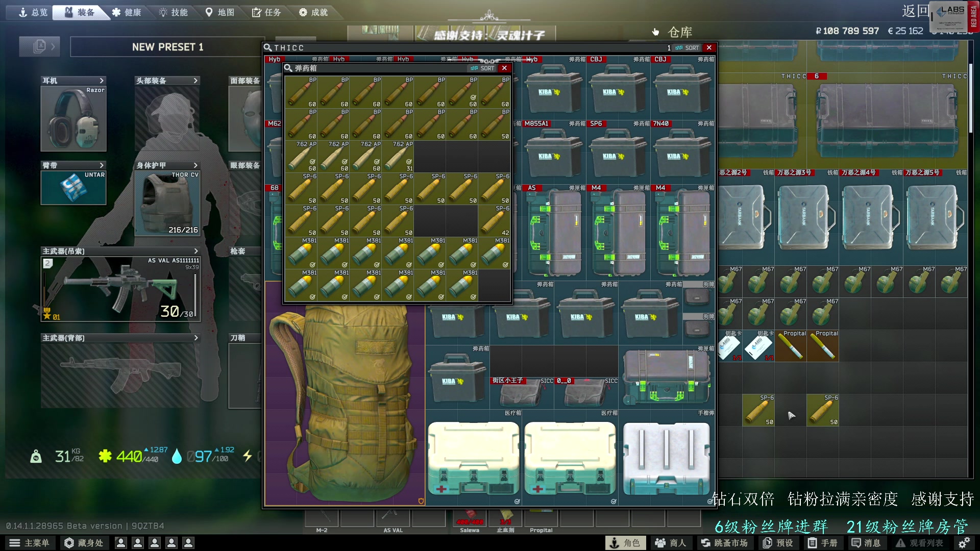The width and height of the screenshot is (980, 551).
Task: Select the SICC pouch labeled 0__0
Action: (x=586, y=392)
